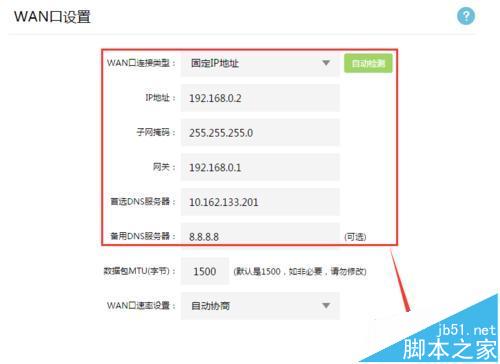Click the 网关 field showing 192.168.0.1
Viewport: 500px width, 364px height.
[x=260, y=167]
